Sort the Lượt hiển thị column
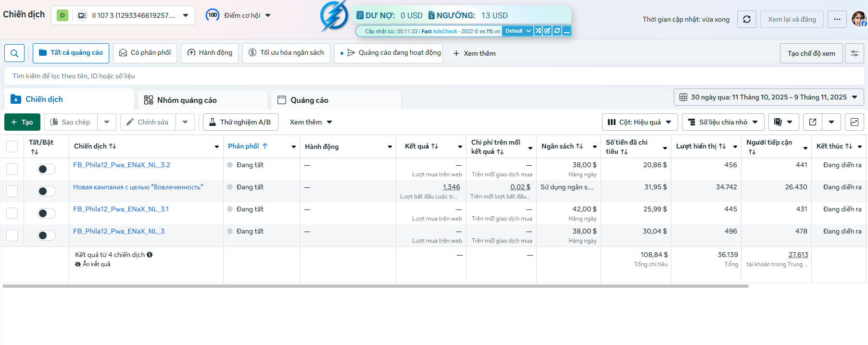 point(722,146)
